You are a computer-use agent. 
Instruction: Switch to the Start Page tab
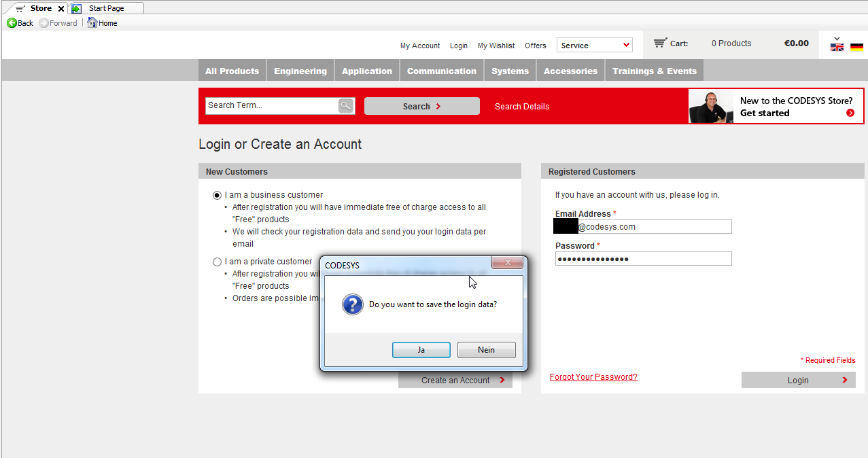[106, 8]
